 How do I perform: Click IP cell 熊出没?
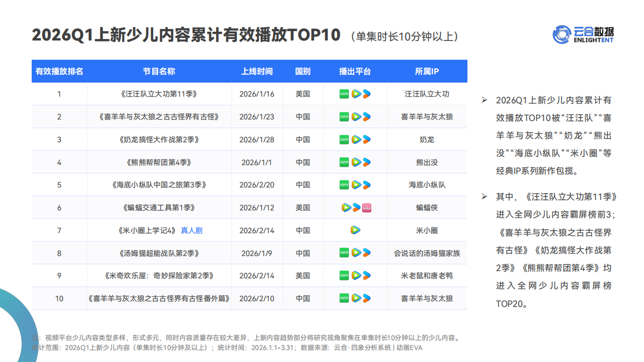tap(427, 163)
